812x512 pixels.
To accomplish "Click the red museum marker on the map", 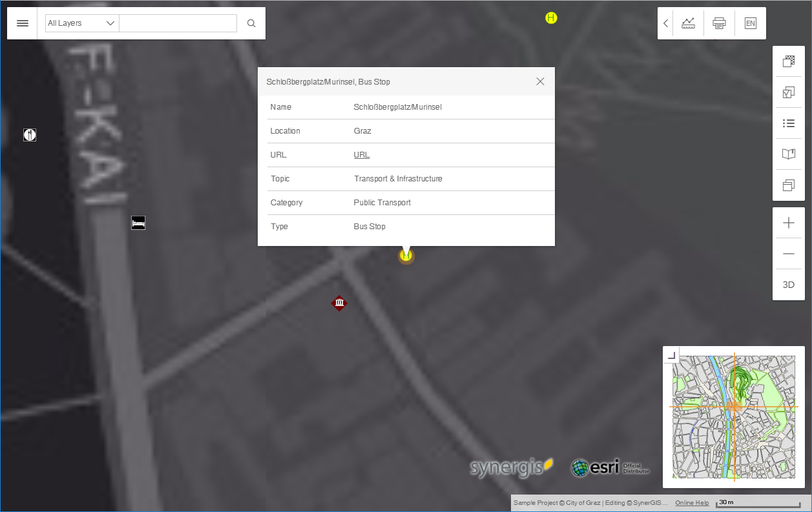I will click(x=340, y=303).
